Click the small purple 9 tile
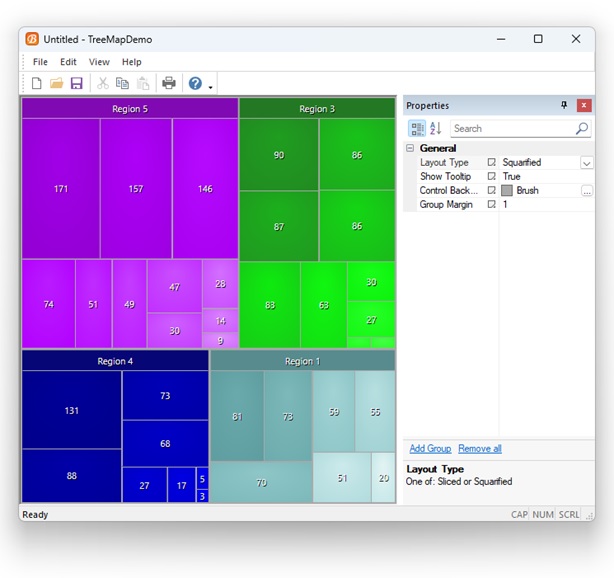The width and height of the screenshot is (614, 578). tap(220, 341)
